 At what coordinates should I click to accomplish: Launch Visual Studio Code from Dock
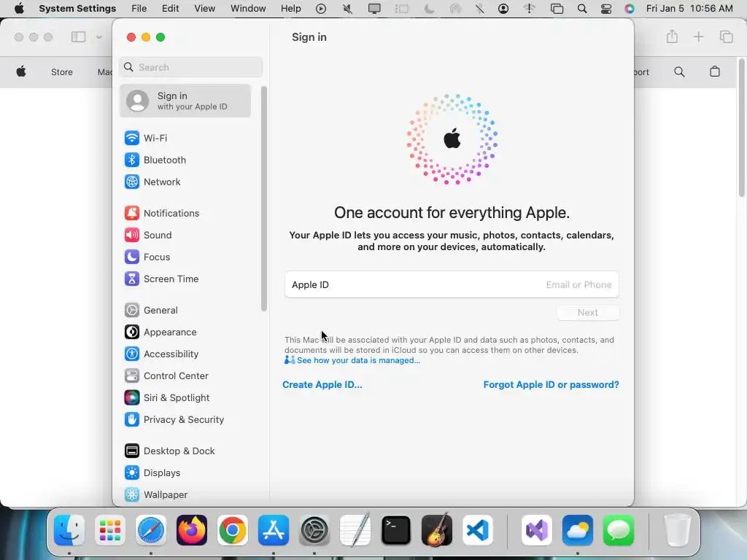click(x=477, y=530)
